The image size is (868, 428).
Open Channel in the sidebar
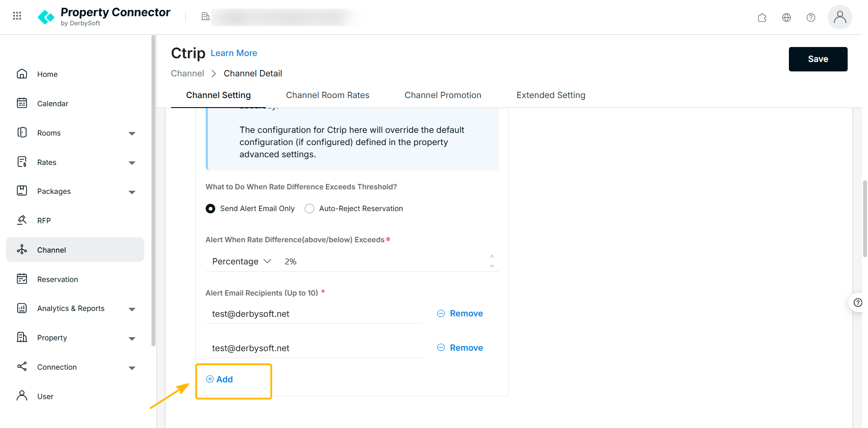point(75,249)
